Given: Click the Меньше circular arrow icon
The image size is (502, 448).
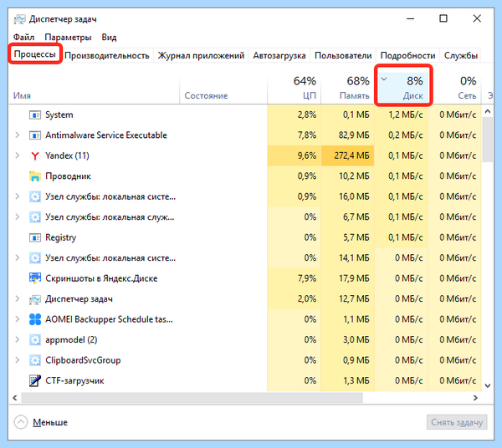Looking at the screenshot, I should pyautogui.click(x=21, y=422).
